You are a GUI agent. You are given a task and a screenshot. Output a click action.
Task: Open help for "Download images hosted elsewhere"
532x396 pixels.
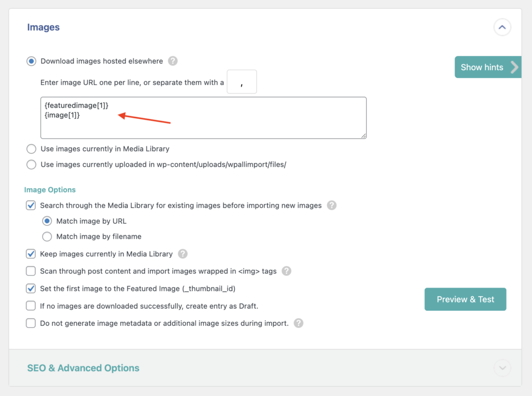click(x=172, y=61)
